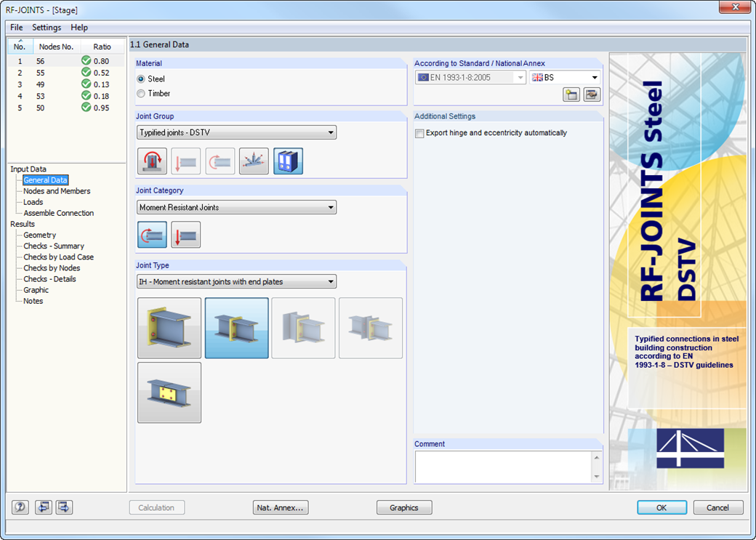
Task: Select the column base joint group icon
Action: point(152,161)
